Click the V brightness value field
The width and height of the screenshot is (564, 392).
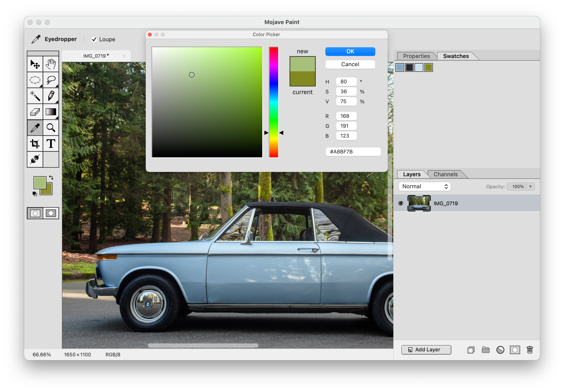point(346,101)
